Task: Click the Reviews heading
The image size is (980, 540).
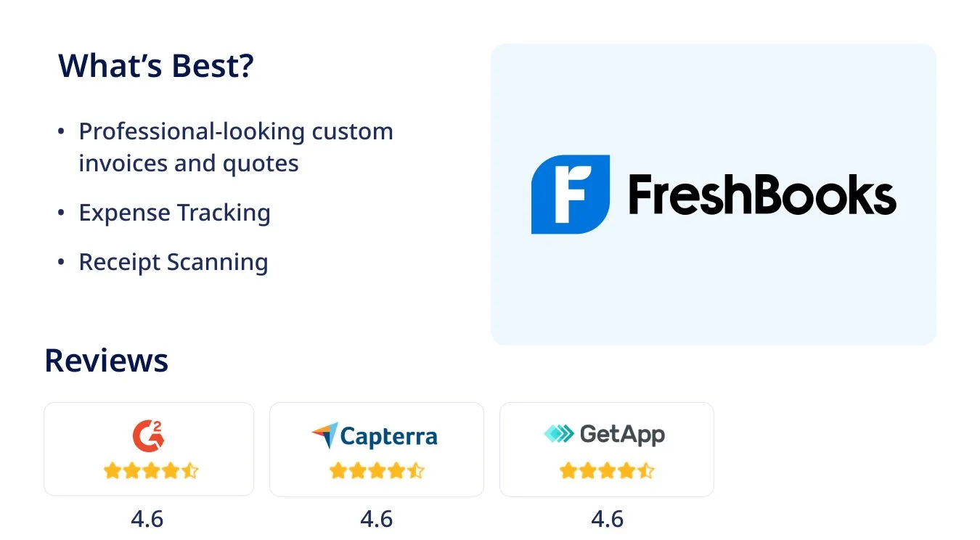Action: pyautogui.click(x=107, y=361)
